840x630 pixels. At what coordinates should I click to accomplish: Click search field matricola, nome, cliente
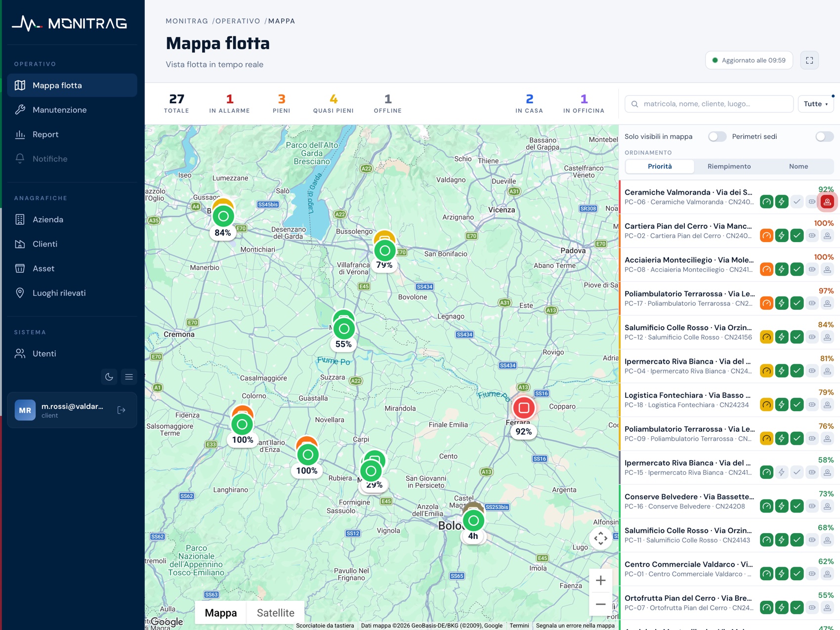(709, 104)
